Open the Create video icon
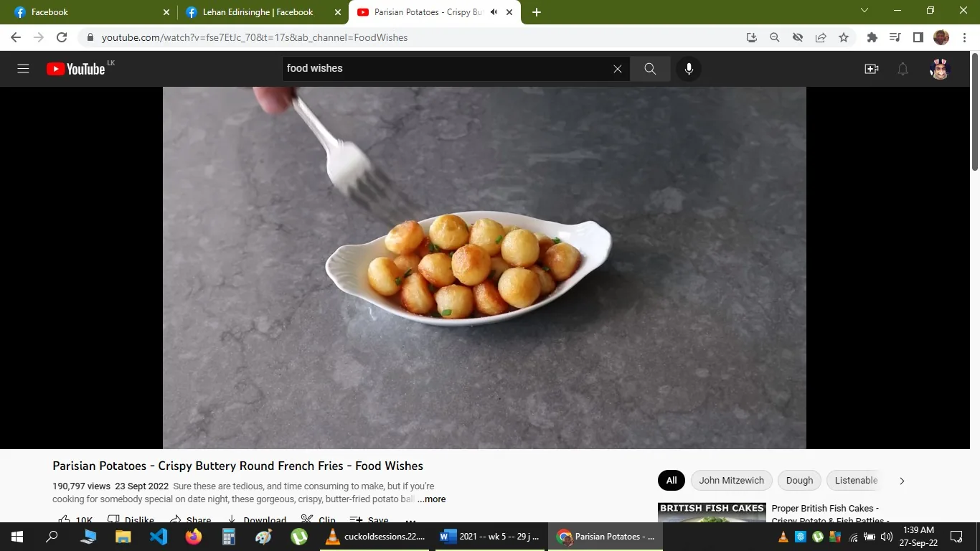The height and width of the screenshot is (551, 980). 870,68
